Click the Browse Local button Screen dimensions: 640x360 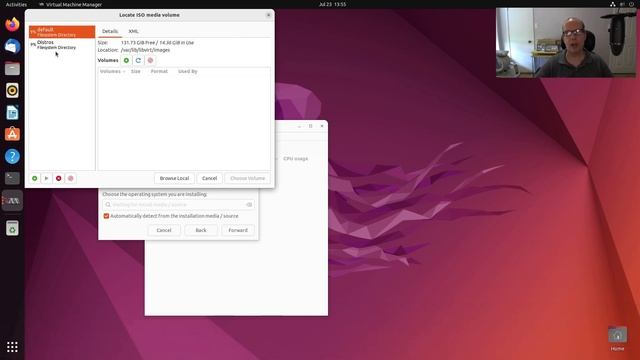(x=174, y=178)
